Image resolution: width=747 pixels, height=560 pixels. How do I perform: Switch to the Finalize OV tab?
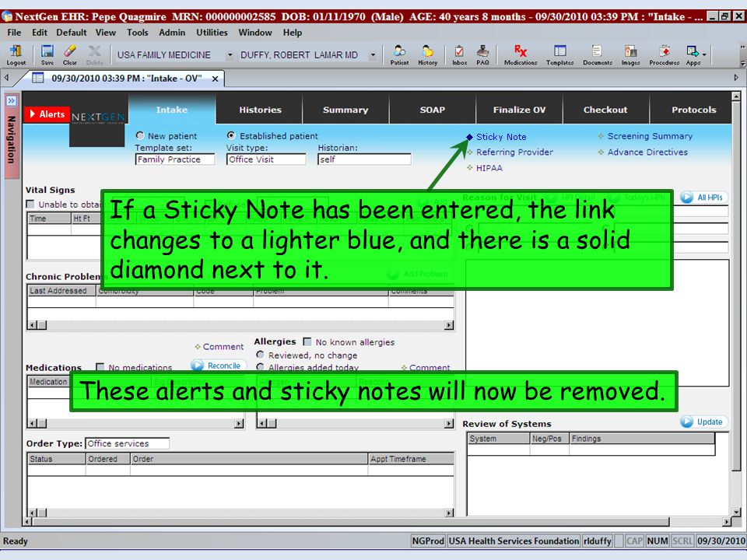pyautogui.click(x=519, y=110)
